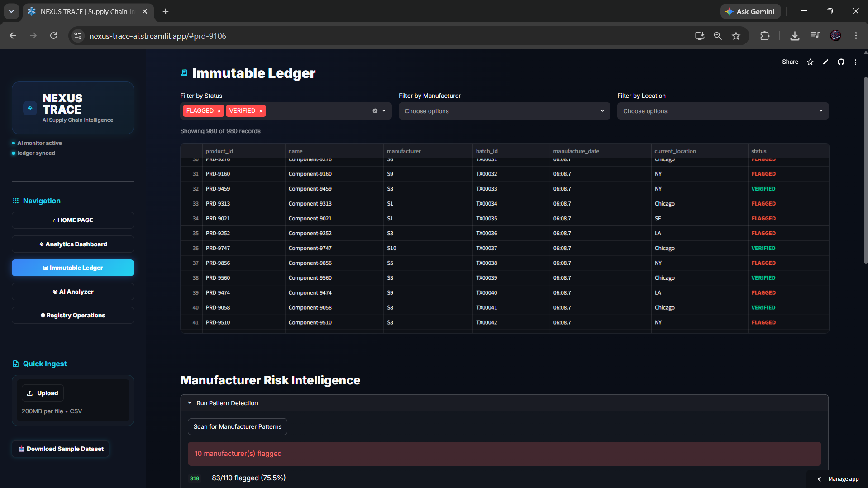
Task: Open the media controls icon in toolbar
Action: click(815, 36)
